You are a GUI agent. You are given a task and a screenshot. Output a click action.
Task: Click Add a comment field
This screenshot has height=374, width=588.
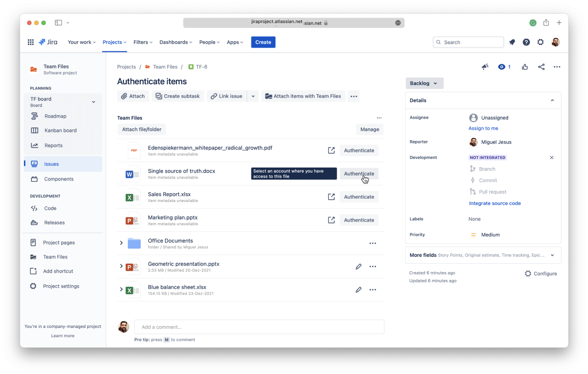point(259,327)
